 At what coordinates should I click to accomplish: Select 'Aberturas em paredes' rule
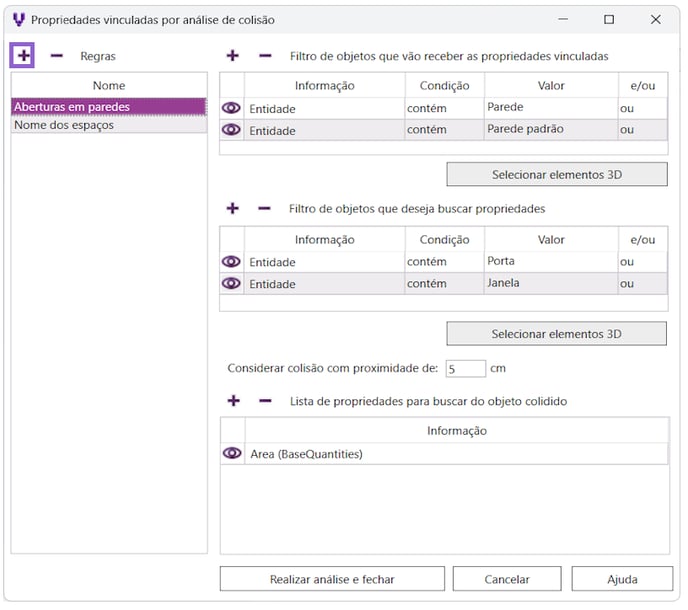tap(108, 106)
